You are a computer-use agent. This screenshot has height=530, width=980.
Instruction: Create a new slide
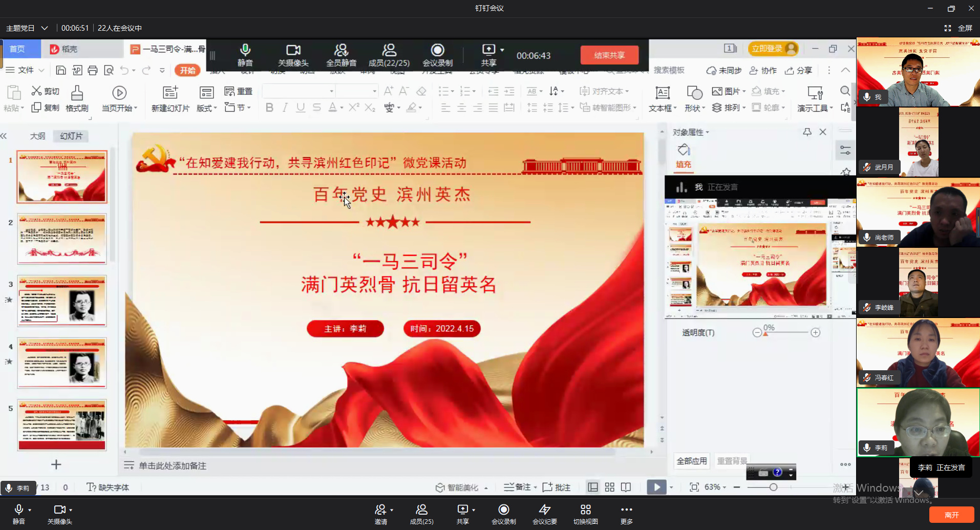171,99
